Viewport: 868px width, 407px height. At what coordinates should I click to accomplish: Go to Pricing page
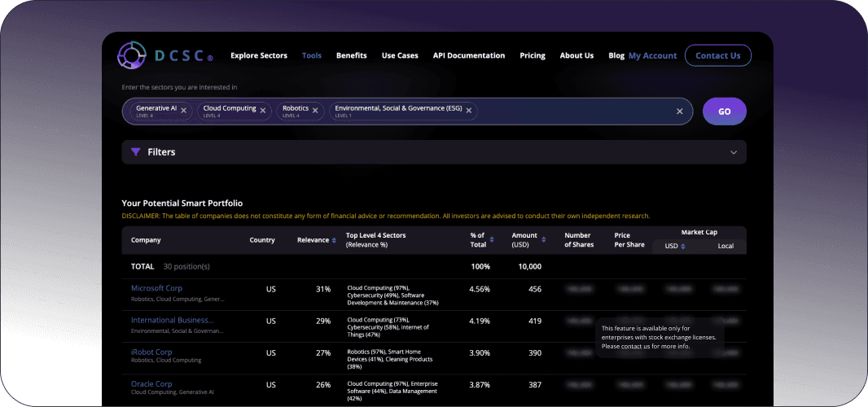tap(533, 55)
